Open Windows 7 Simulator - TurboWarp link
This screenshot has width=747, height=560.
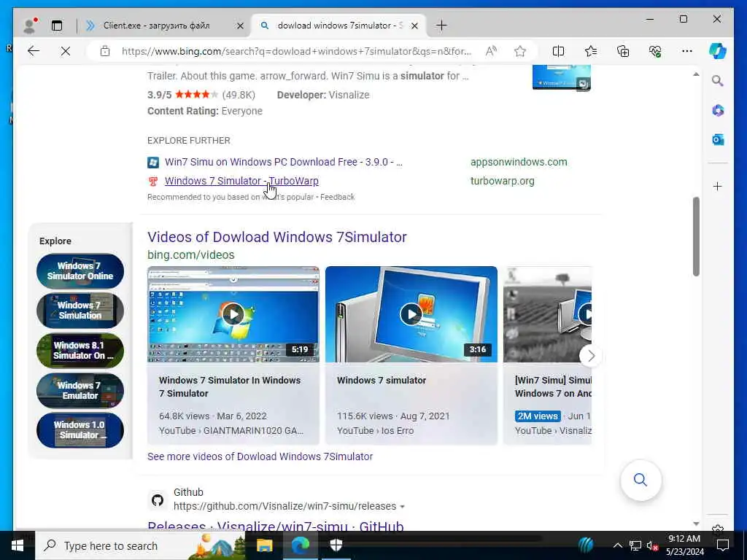[241, 181]
